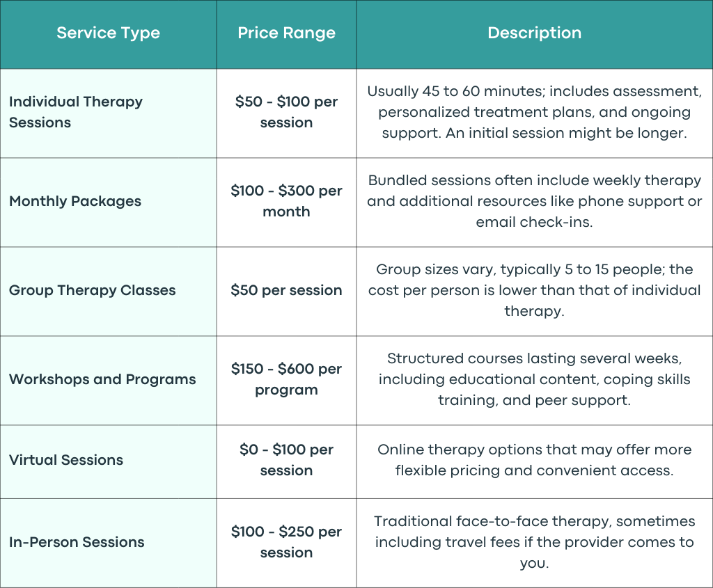Screen dimensions: 713x588
Task: Click the 'Structured courses' description text
Action: tap(534, 379)
